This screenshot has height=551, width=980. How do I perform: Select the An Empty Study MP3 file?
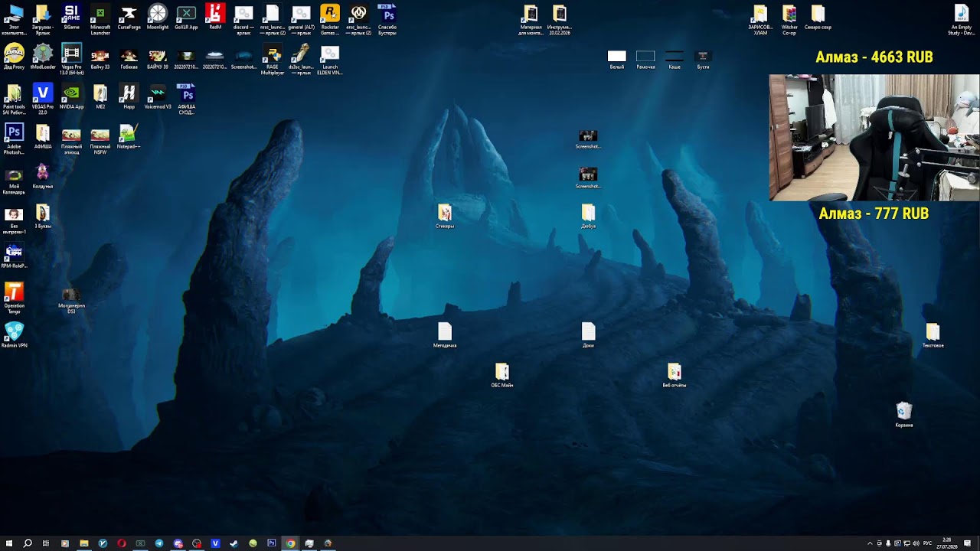tap(962, 21)
